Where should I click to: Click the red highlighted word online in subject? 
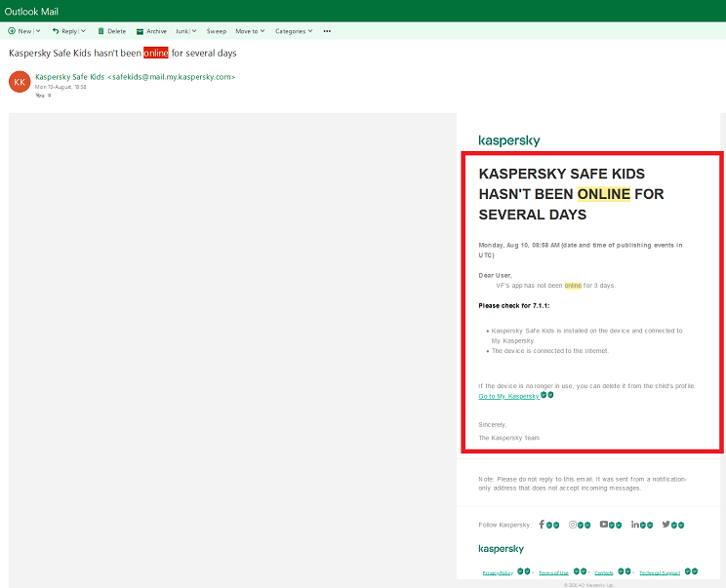click(x=156, y=53)
